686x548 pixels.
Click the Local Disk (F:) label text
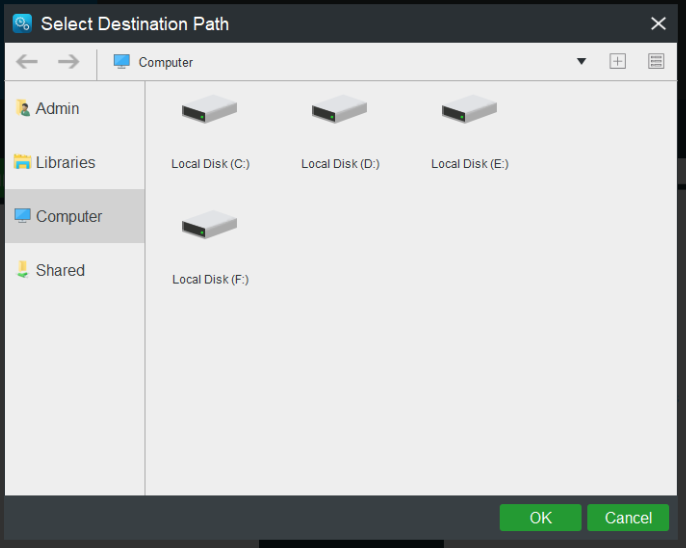pyautogui.click(x=210, y=279)
